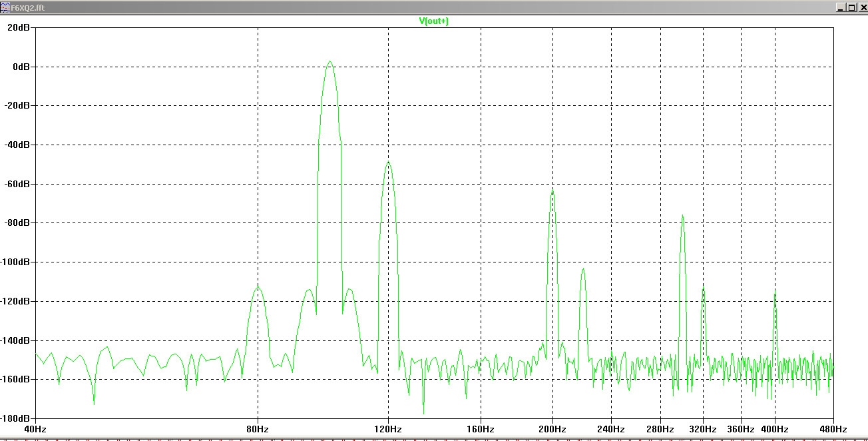The height and width of the screenshot is (441, 868).
Task: Click the 320Hz frequency axis label
Action: [x=704, y=428]
